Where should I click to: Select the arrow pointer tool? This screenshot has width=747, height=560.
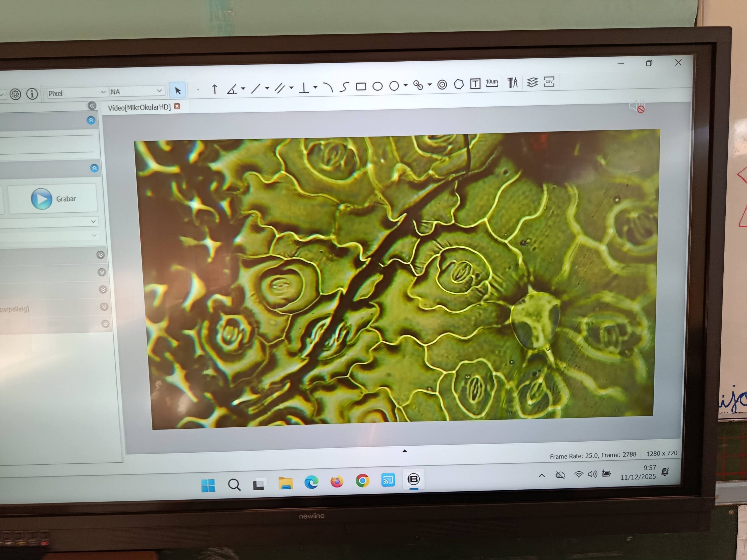click(177, 90)
